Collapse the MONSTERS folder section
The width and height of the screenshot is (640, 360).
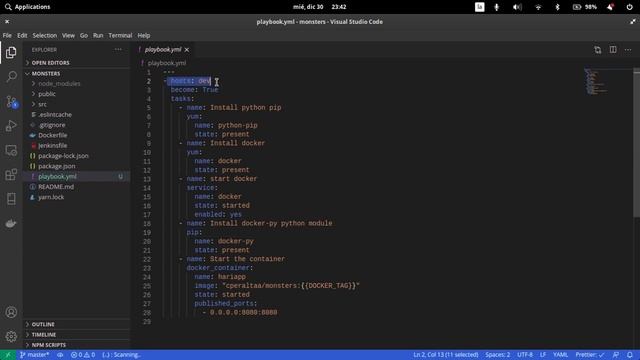coord(77,73)
